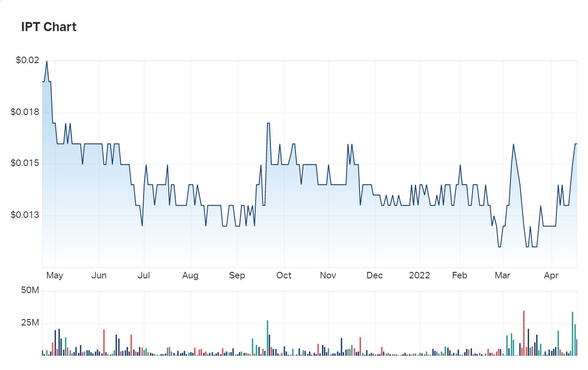This screenshot has height=370, width=588.
Task: Click the Sep date axis label
Action: (237, 275)
